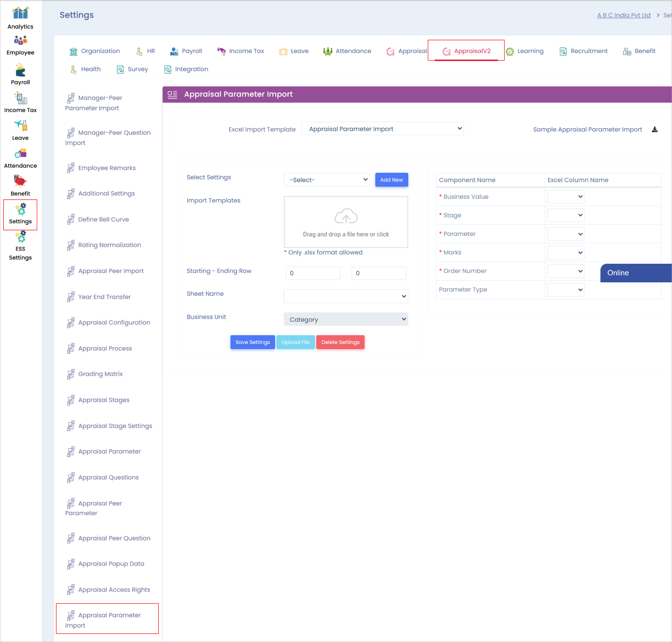The height and width of the screenshot is (642, 672).
Task: Click the Add New button
Action: click(x=392, y=180)
